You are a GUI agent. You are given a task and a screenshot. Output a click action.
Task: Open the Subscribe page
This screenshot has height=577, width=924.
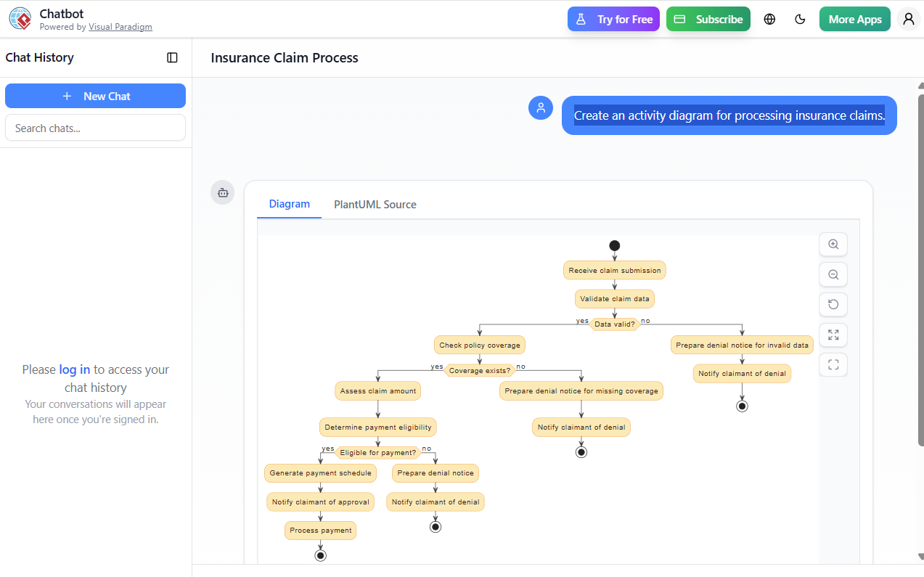coord(708,19)
